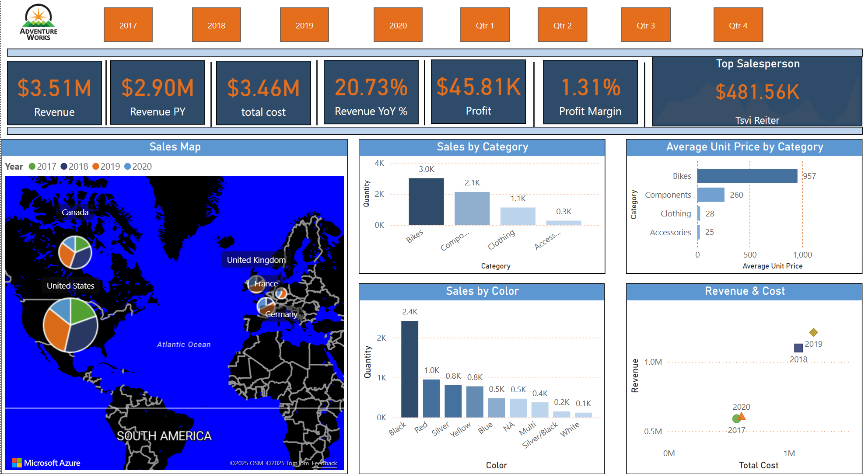Toggle the Qtr 3 slicer button
868x474 pixels.
pyautogui.click(x=645, y=25)
